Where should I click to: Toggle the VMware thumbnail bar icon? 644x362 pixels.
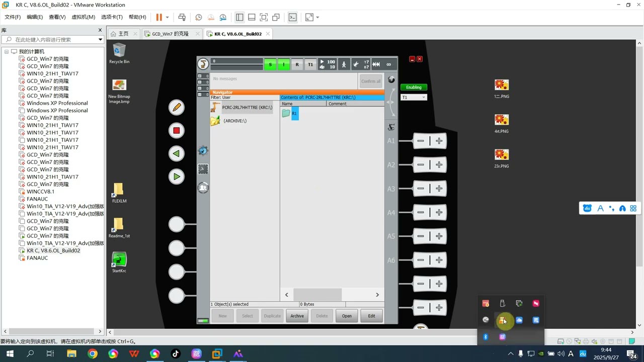pyautogui.click(x=252, y=17)
